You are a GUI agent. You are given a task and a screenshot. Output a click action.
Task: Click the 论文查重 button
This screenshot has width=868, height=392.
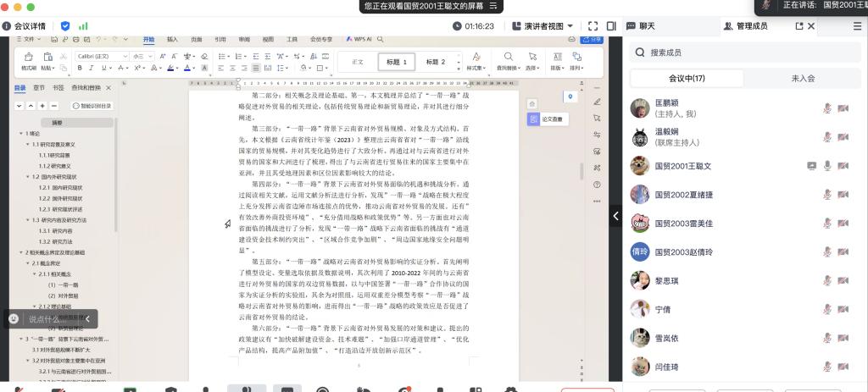547,119
